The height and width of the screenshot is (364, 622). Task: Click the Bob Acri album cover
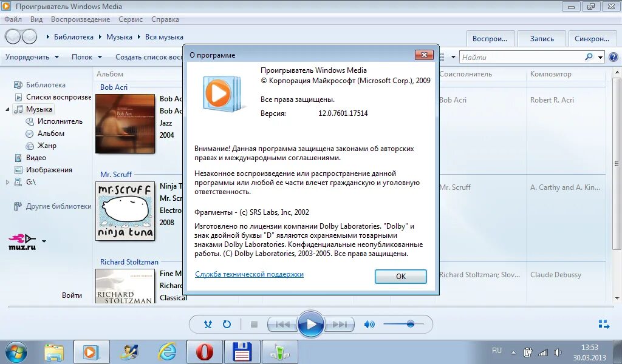click(x=125, y=124)
